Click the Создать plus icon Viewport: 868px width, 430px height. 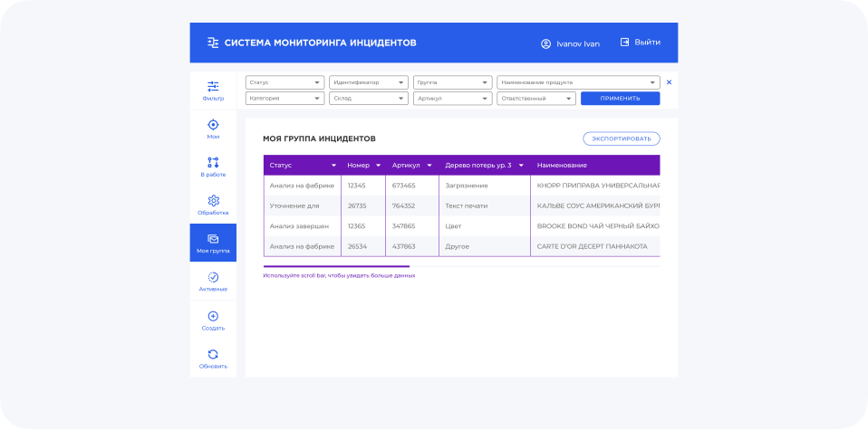coord(213,316)
